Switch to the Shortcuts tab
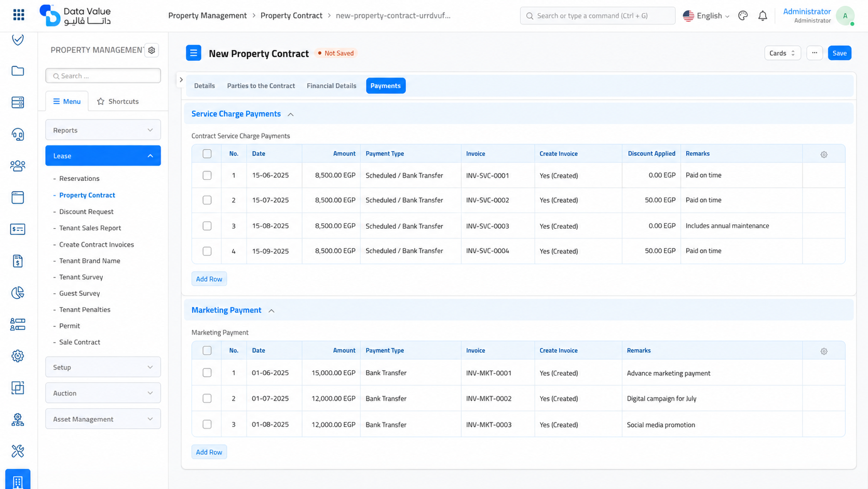Screen dimensions: 868x489 pyautogui.click(x=118, y=101)
